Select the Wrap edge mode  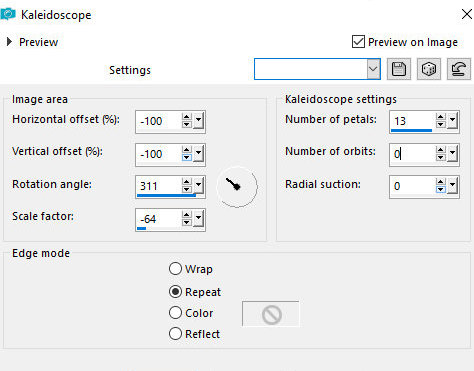(x=175, y=269)
